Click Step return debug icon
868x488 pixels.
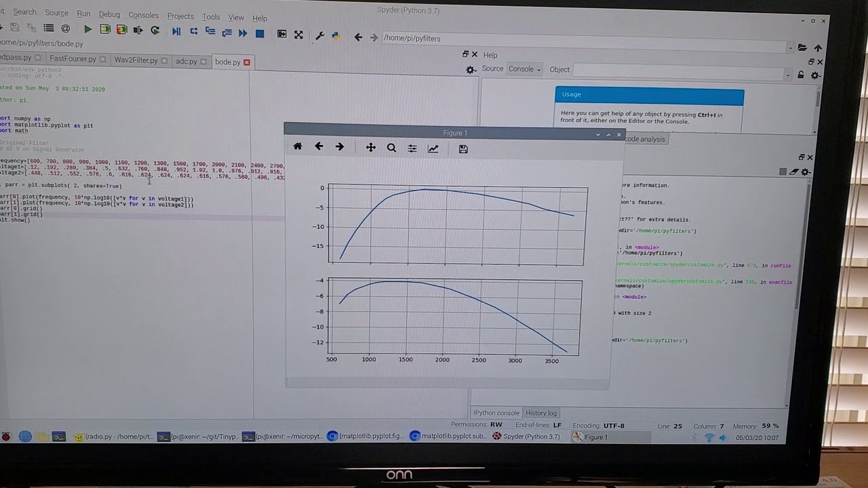[226, 32]
